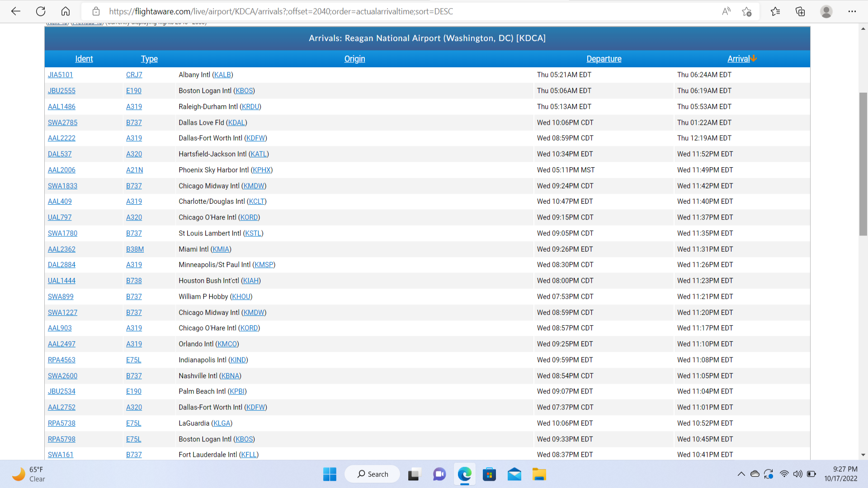Open Microsoft Store from the taskbar
The height and width of the screenshot is (488, 868).
point(489,474)
